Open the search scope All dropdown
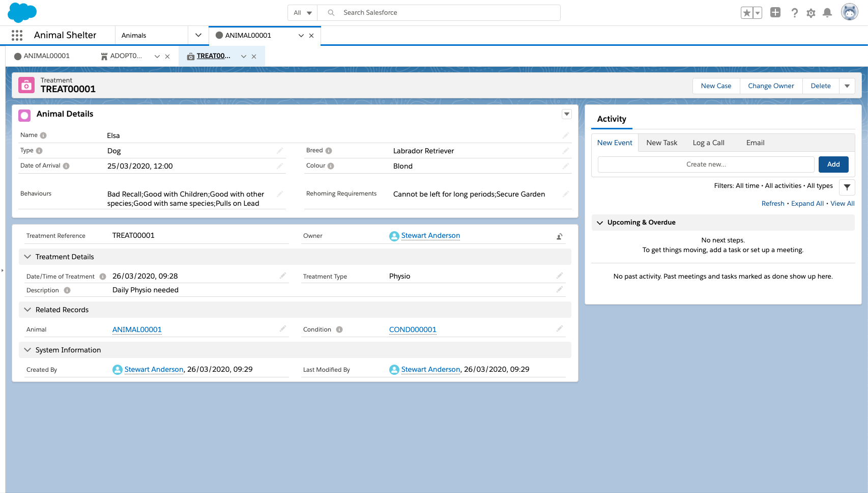 click(x=302, y=13)
